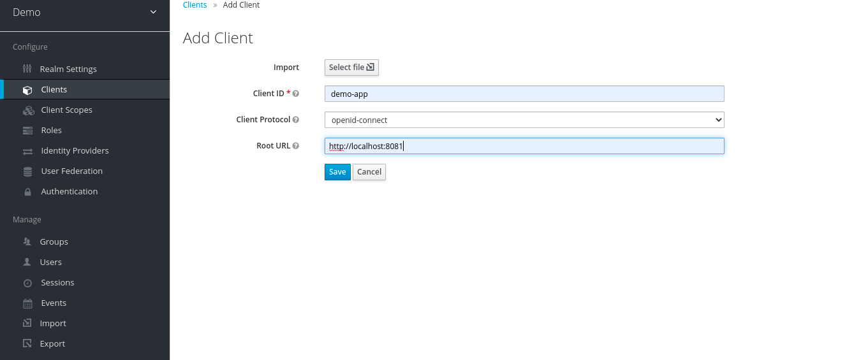
Task: Click the Authentication lock icon
Action: click(x=27, y=192)
